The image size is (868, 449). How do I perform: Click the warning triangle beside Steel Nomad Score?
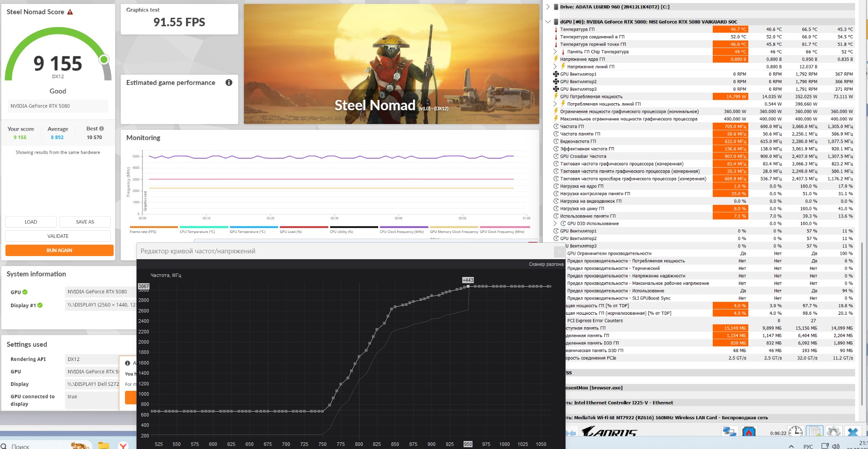(x=70, y=12)
